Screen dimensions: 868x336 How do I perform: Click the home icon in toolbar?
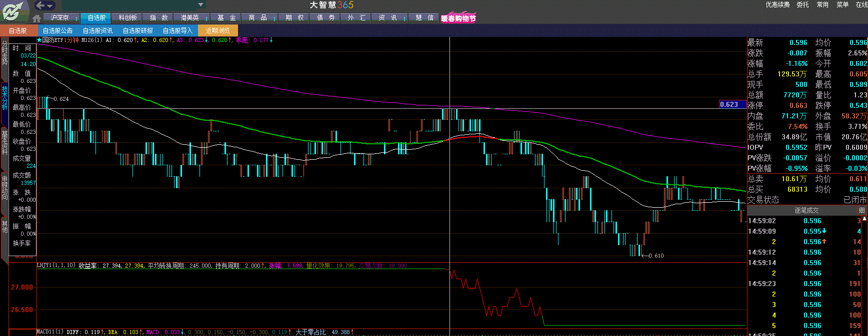coord(36,18)
